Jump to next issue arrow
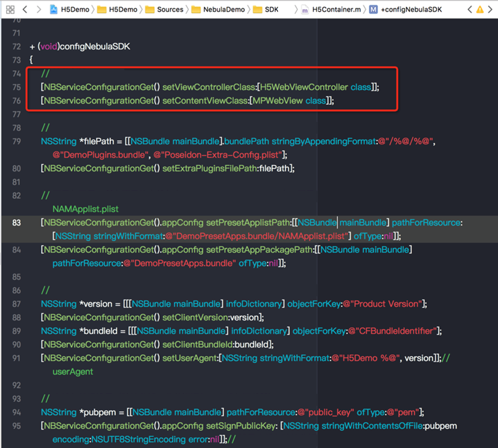This screenshot has height=448, width=498. click(x=490, y=9)
